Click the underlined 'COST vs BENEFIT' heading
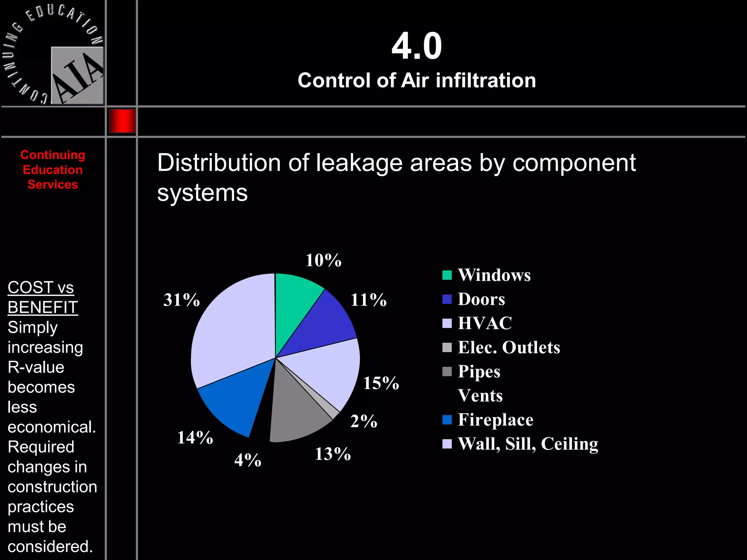The width and height of the screenshot is (747, 560). point(43,297)
